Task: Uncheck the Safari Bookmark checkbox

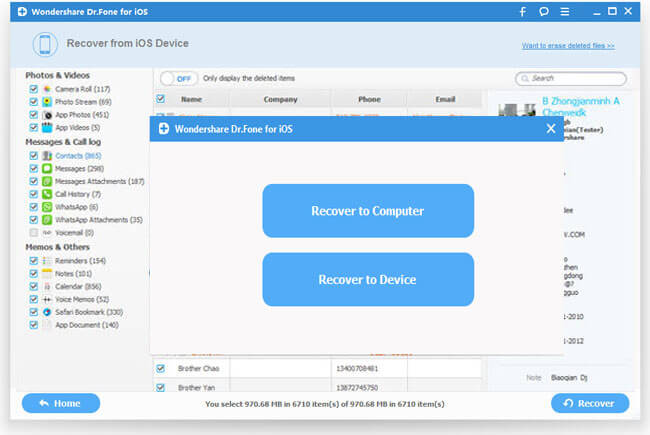Action: tap(34, 312)
